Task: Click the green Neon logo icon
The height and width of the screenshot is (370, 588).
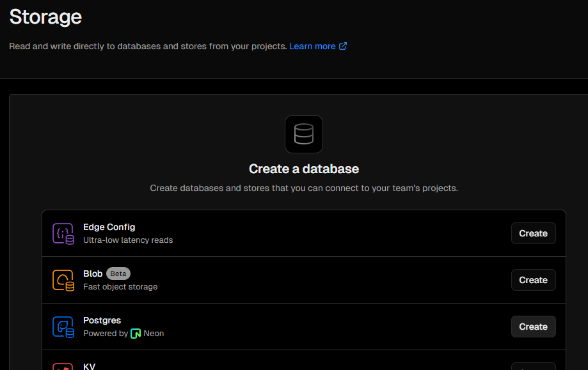Action: [x=136, y=334]
